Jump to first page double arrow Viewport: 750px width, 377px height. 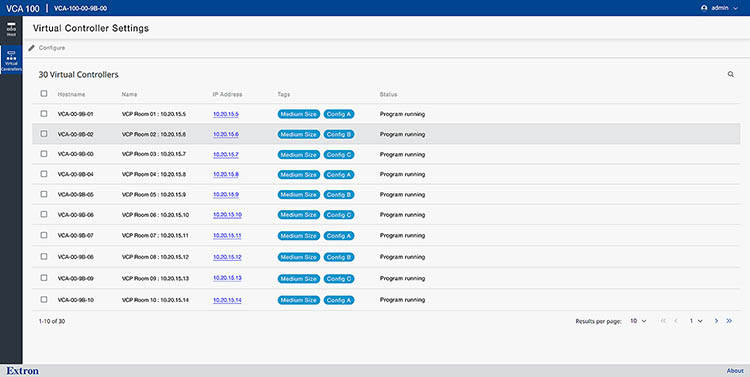click(x=663, y=321)
